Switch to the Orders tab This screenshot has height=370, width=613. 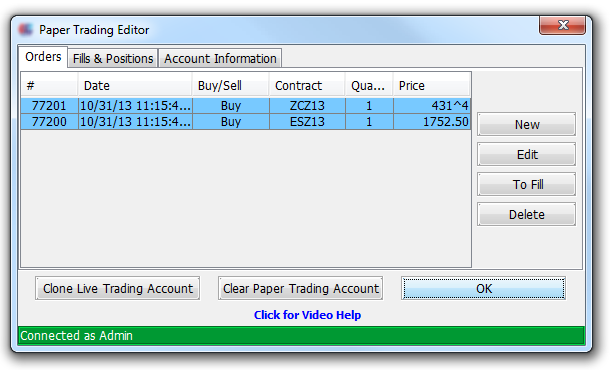43,57
